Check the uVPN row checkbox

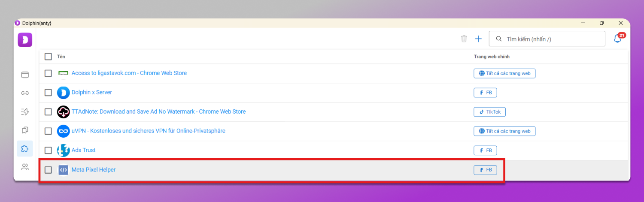[x=48, y=131]
